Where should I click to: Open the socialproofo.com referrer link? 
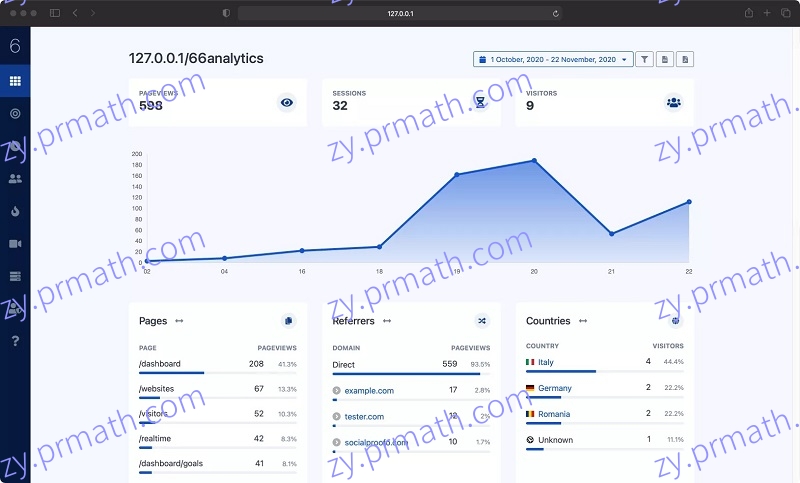376,442
